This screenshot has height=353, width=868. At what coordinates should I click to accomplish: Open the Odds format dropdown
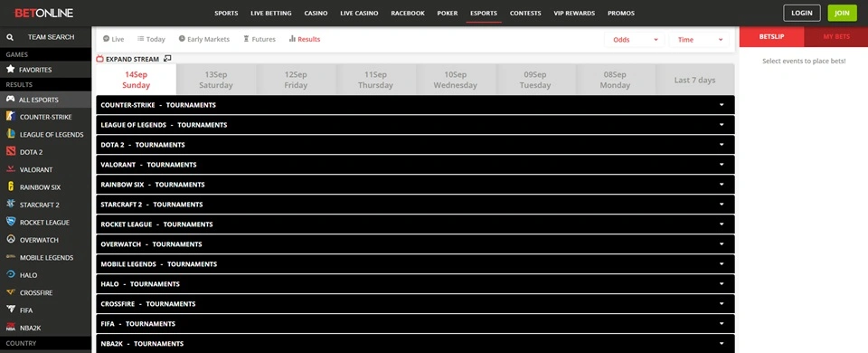click(635, 39)
